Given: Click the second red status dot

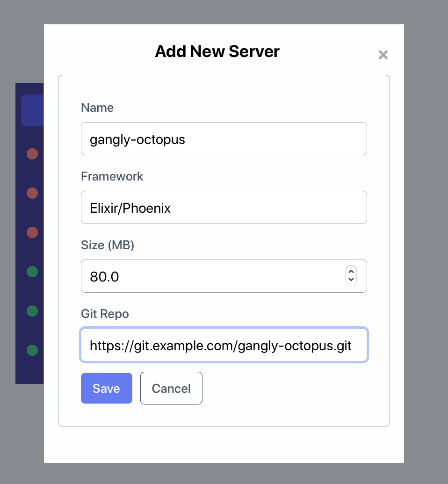Looking at the screenshot, I should tap(32, 193).
